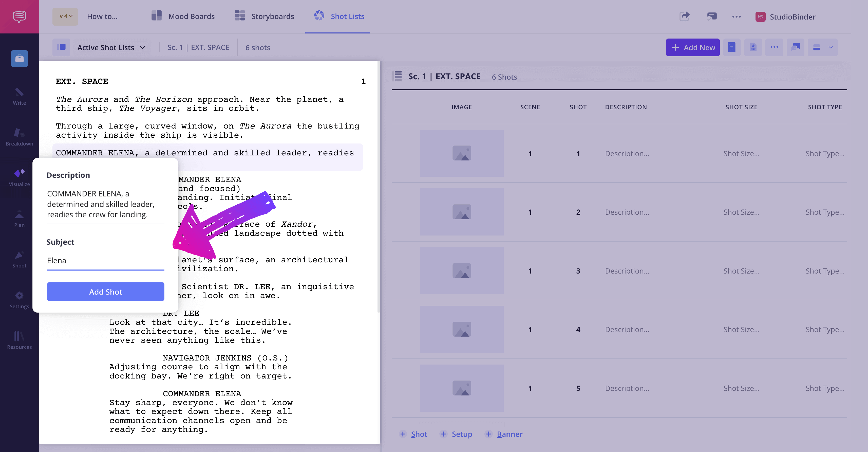Open the comments icon in shot list toolbar
This screenshot has width=868, height=452.
pyautogui.click(x=795, y=47)
